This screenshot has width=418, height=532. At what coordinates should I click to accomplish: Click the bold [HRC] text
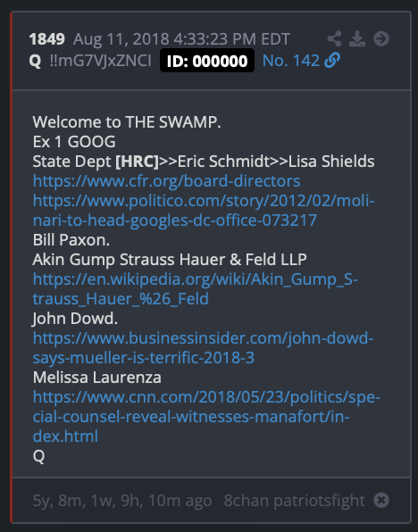[137, 162]
